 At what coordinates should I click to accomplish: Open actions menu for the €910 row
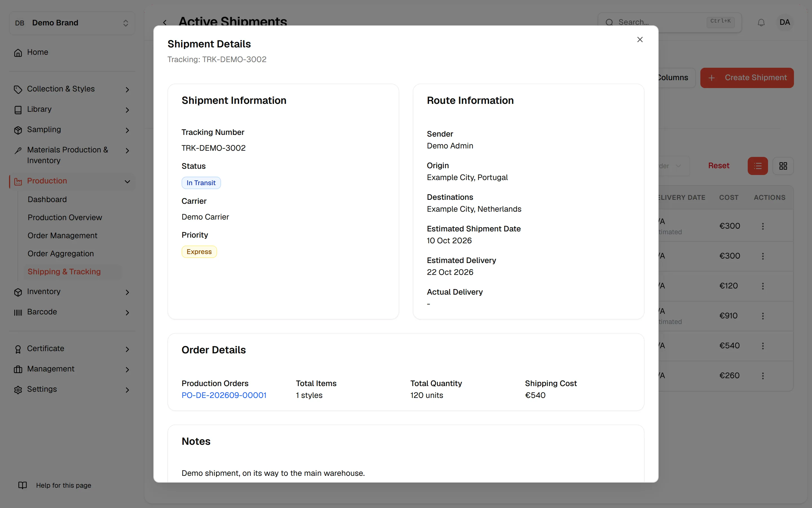click(x=763, y=316)
